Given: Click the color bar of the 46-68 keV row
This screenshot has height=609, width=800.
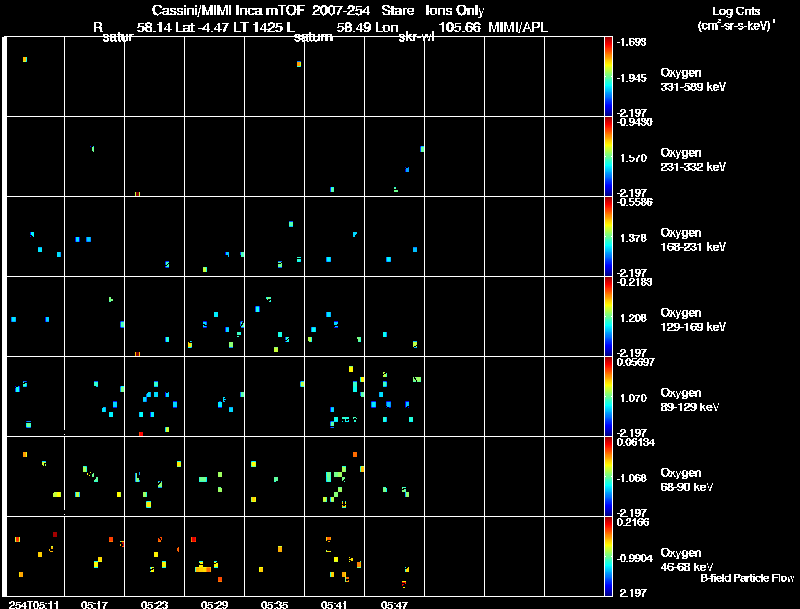Looking at the screenshot, I should click(x=608, y=556).
